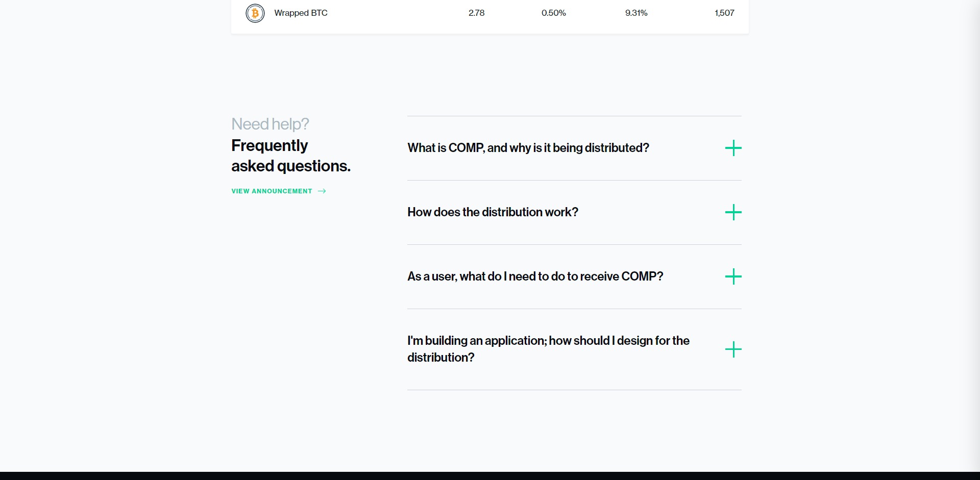Click the arrow icon beside View Announcement

[322, 191]
